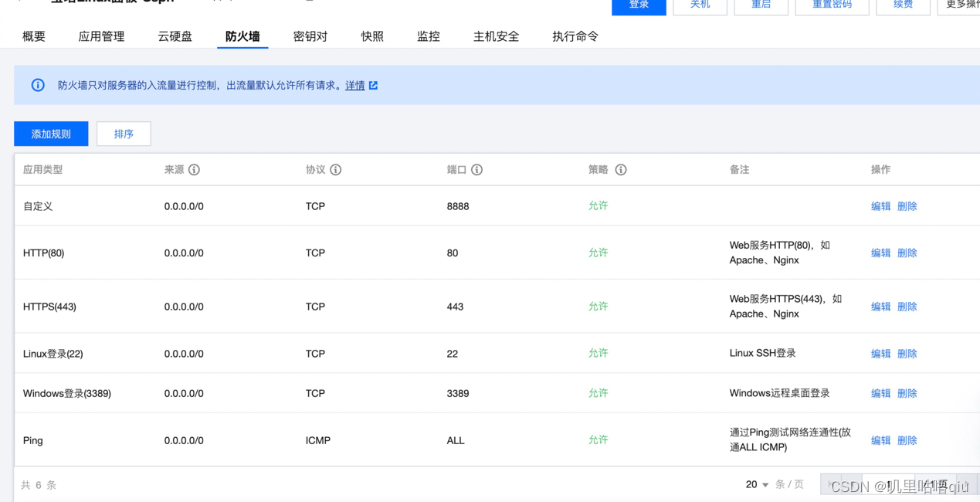Delete the Ping ICMP rule

point(907,440)
